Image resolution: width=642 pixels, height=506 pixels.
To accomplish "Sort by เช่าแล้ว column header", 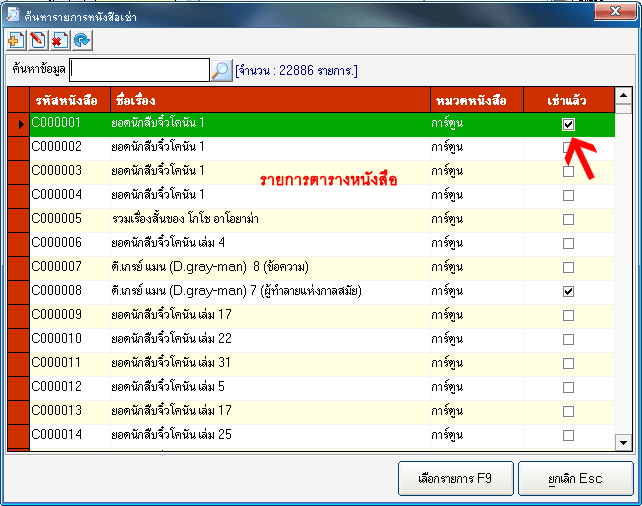I will [x=569, y=100].
